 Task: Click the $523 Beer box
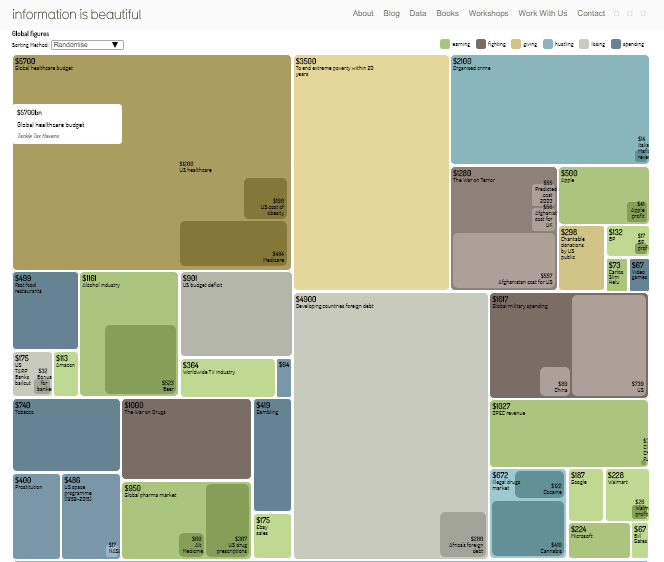(x=140, y=359)
